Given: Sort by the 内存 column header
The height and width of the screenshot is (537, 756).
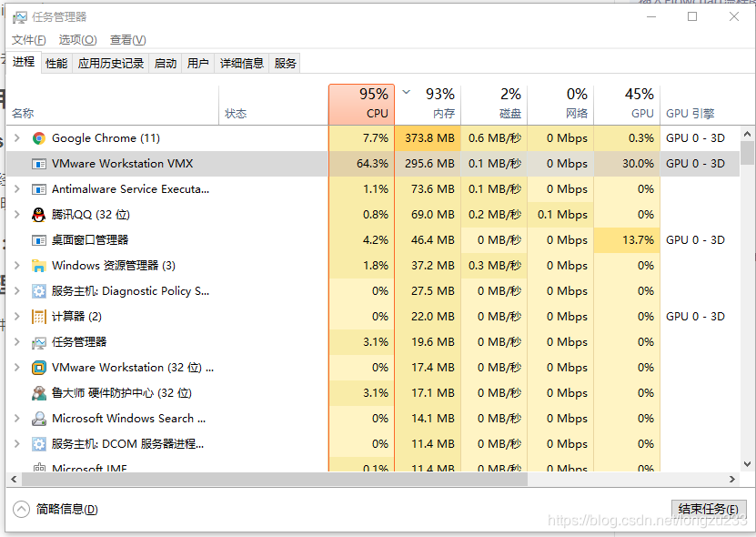Looking at the screenshot, I should tap(428, 105).
